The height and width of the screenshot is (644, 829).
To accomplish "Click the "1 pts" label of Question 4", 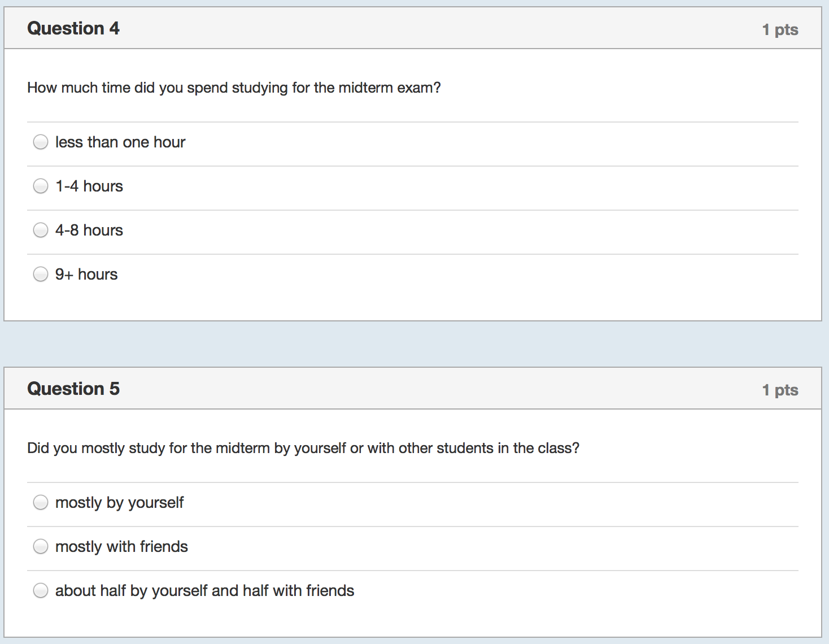I will click(x=780, y=29).
